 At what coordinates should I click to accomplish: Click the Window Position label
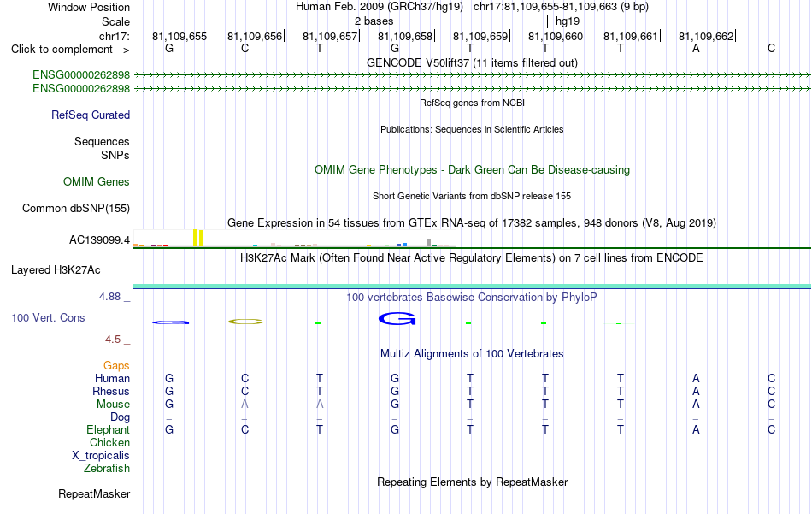point(89,7)
